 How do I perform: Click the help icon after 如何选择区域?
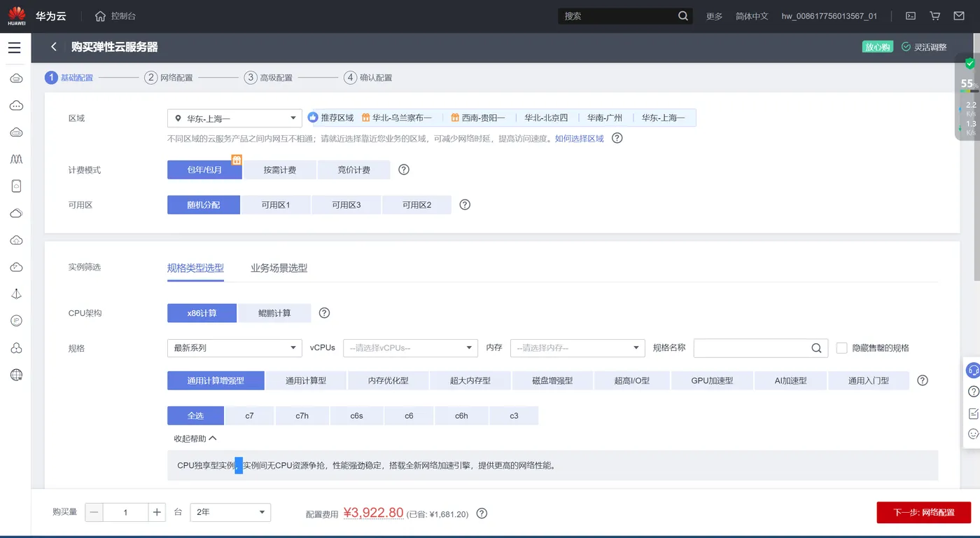617,138
